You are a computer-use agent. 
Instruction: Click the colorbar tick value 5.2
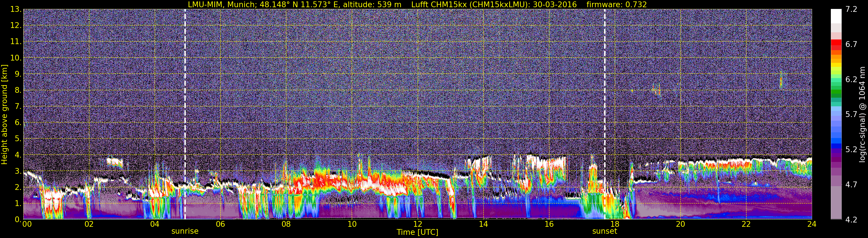click(x=851, y=149)
